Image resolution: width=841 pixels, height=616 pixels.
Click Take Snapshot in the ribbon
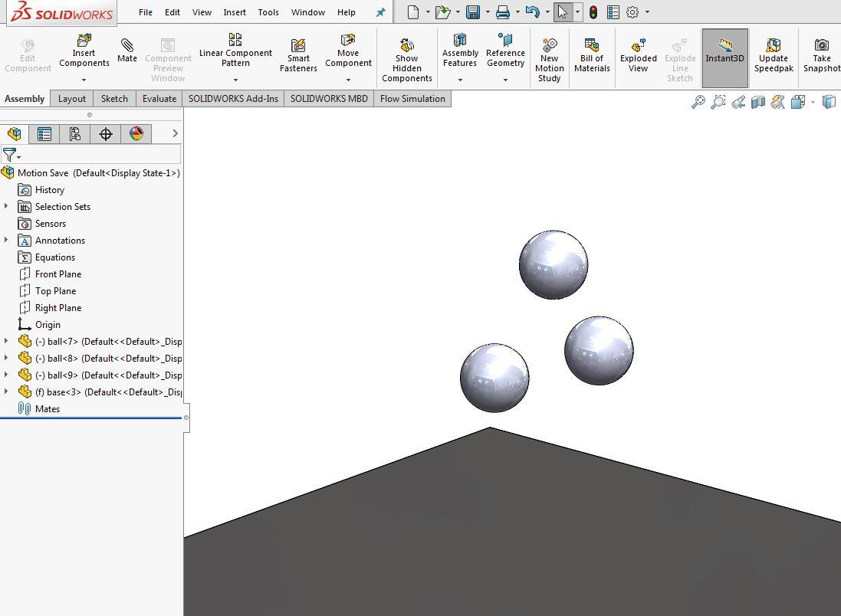[x=821, y=57]
